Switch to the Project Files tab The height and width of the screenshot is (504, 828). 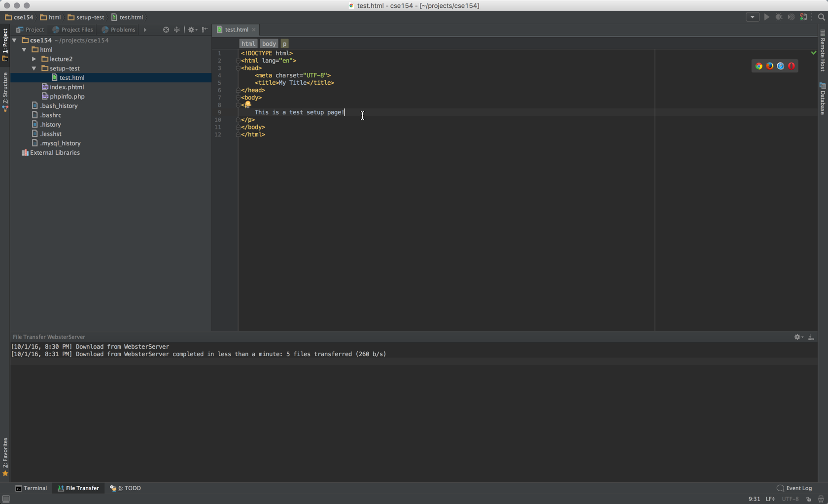click(x=72, y=30)
